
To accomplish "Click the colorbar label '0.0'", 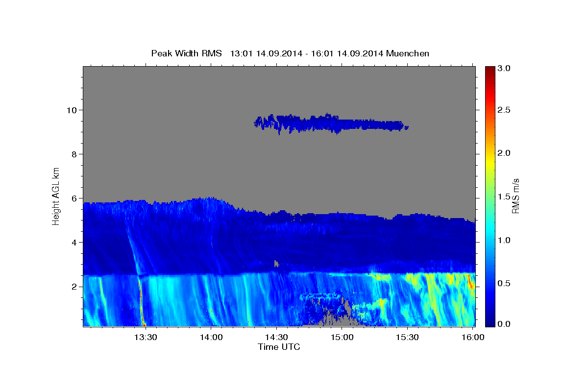I will 505,323.
